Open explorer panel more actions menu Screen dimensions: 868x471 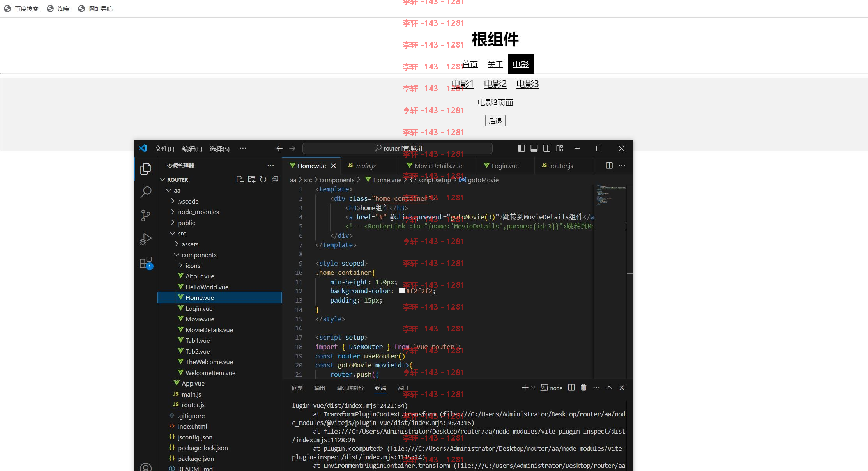[270, 166]
